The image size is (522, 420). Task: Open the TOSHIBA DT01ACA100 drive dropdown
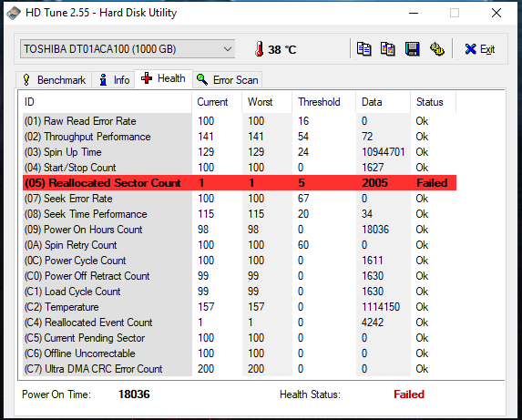coord(128,49)
